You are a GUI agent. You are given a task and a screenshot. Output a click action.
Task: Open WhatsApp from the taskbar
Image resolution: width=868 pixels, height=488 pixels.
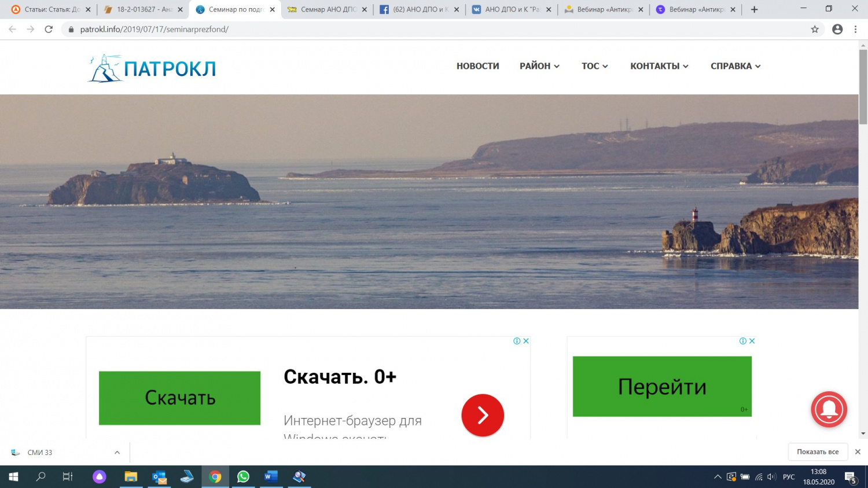coord(243,476)
